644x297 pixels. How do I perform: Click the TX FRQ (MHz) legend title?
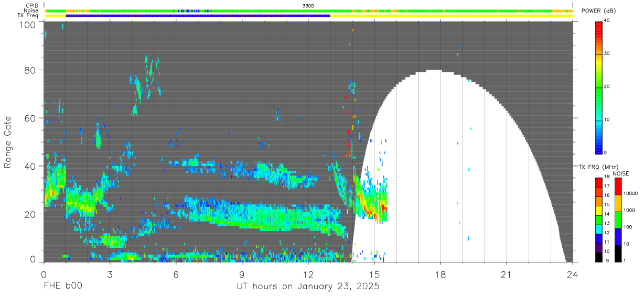point(599,167)
